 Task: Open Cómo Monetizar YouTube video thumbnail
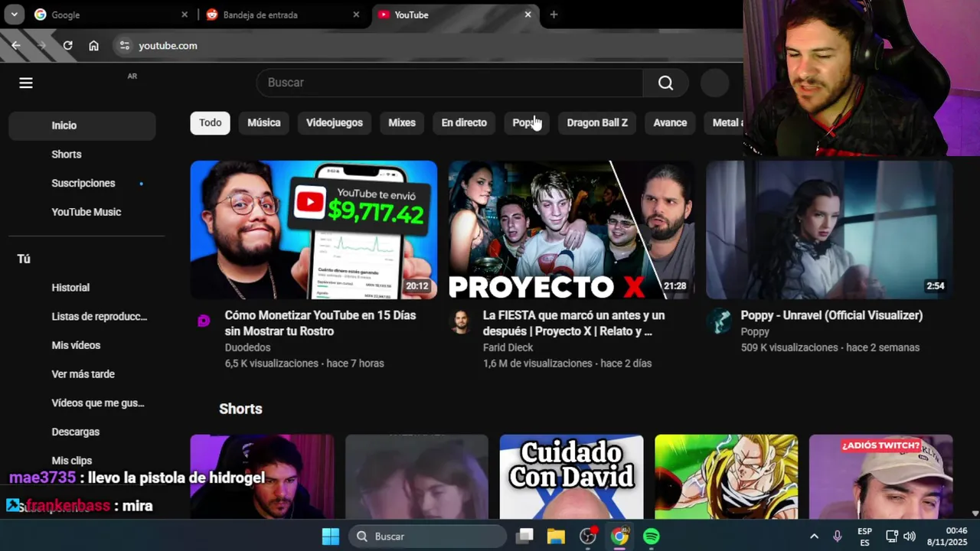[314, 230]
